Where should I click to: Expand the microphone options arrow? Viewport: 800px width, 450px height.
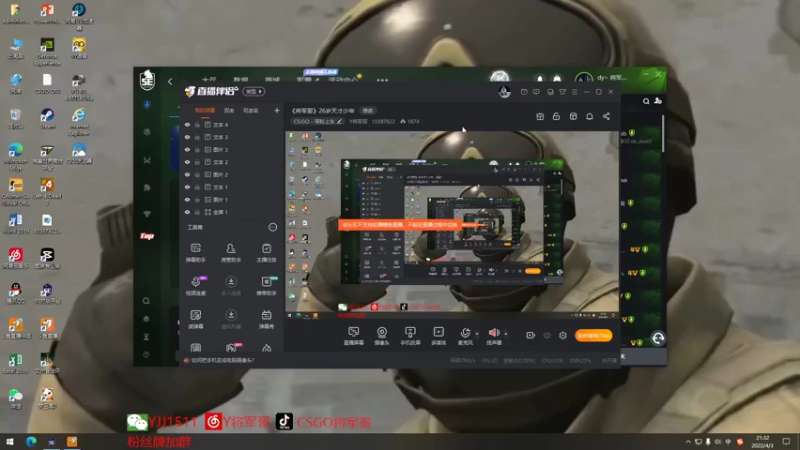[477, 334]
